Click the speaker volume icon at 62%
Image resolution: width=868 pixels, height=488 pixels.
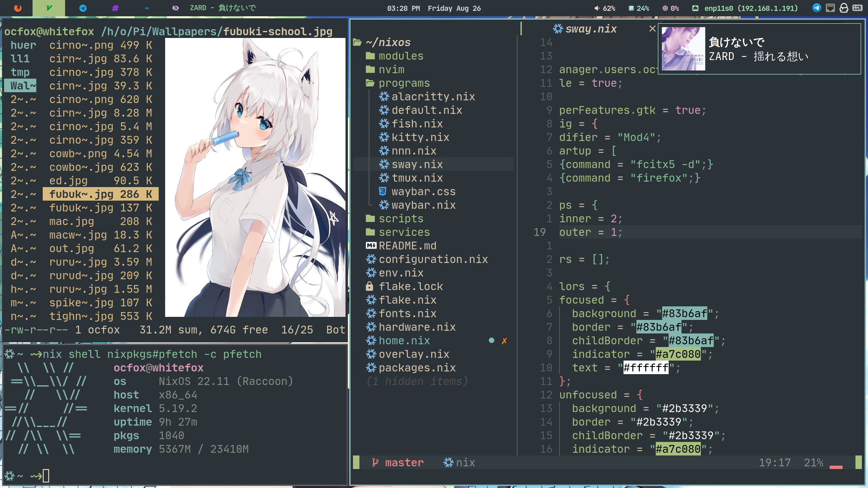click(x=597, y=8)
